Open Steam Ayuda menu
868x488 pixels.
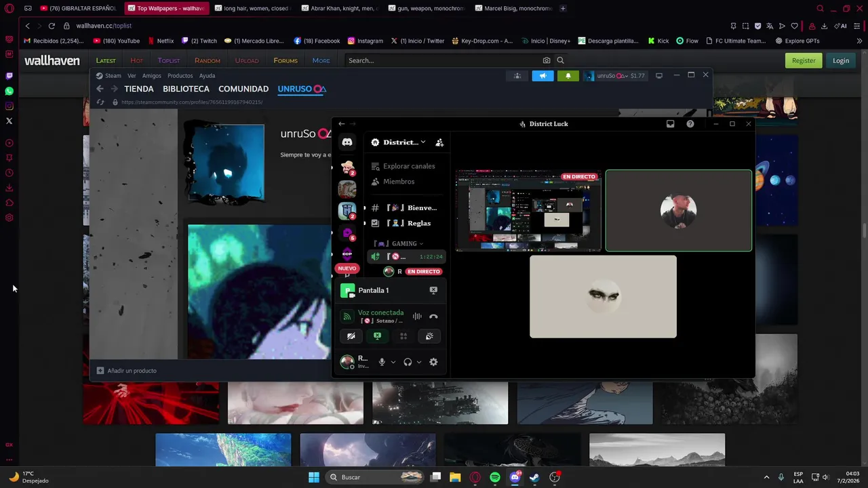207,76
